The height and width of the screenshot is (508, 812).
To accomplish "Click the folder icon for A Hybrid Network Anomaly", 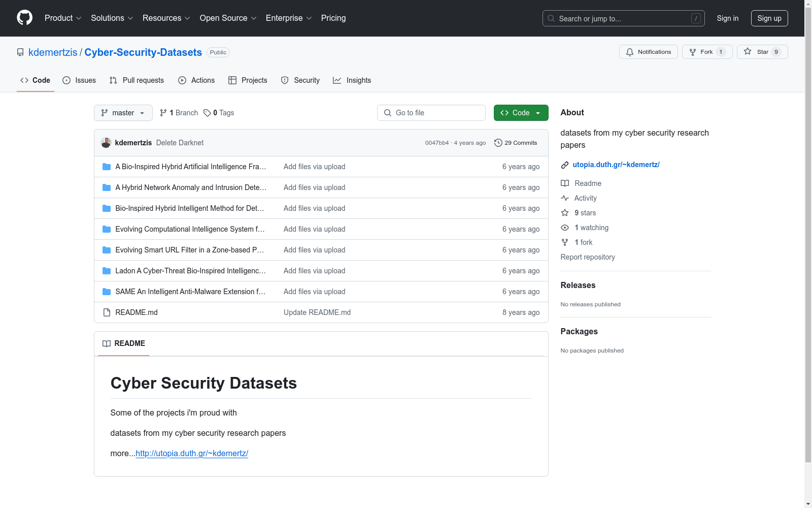I will tap(107, 187).
